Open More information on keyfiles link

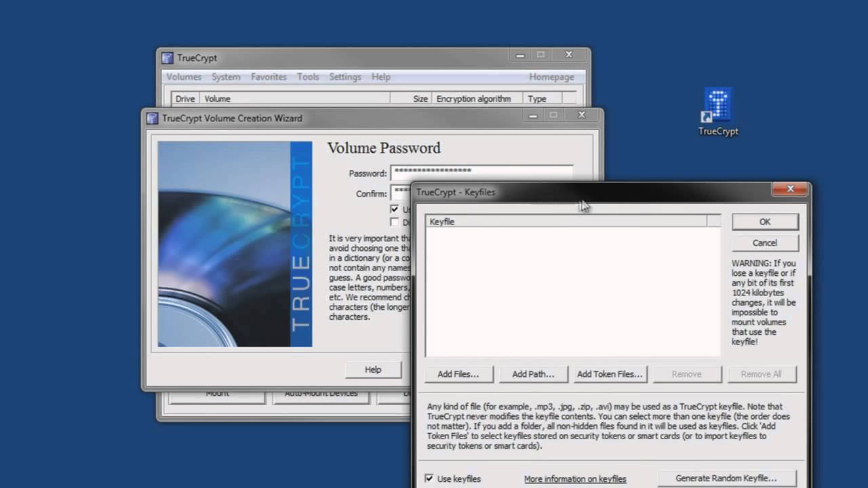[575, 479]
